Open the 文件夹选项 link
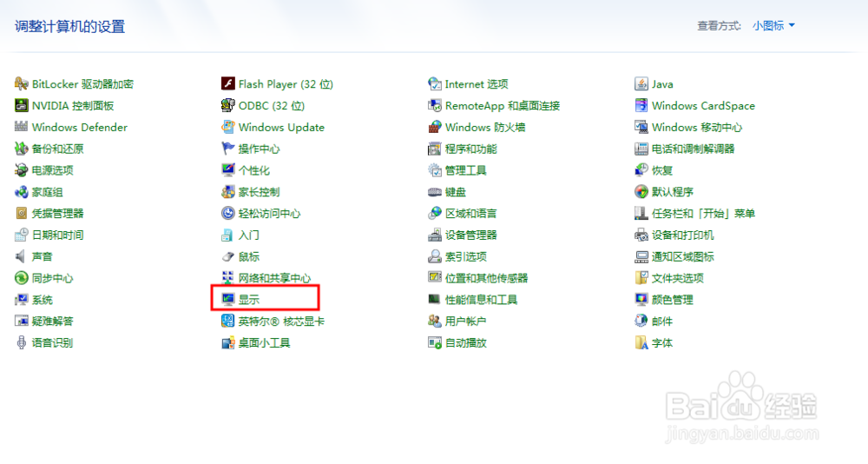 point(678,278)
